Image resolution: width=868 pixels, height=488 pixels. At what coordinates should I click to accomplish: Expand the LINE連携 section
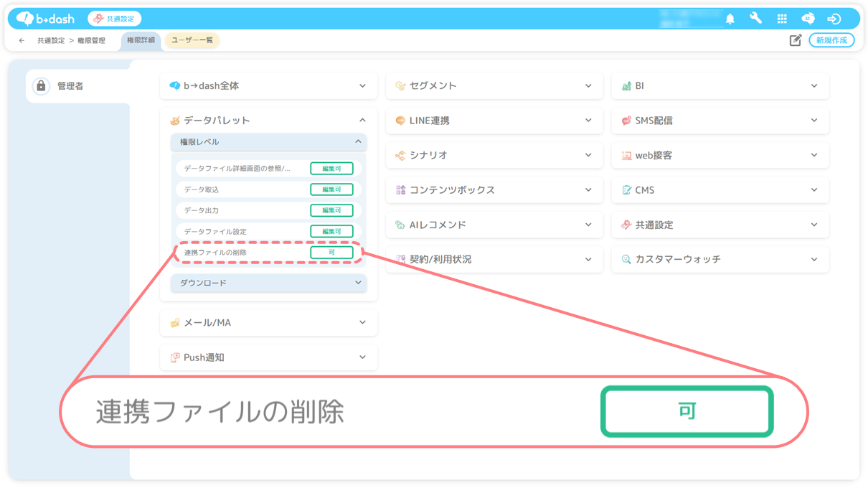tap(494, 121)
